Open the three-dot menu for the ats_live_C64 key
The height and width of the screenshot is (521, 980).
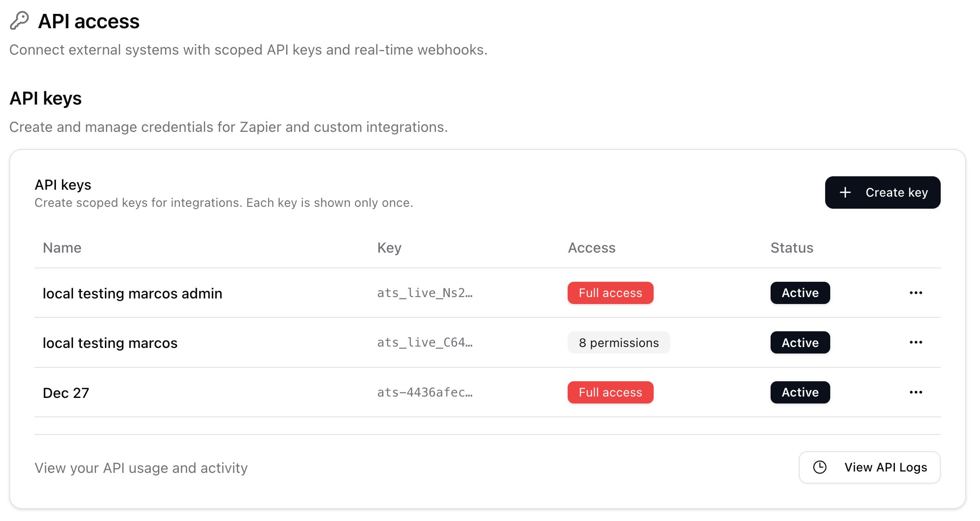[x=916, y=342]
